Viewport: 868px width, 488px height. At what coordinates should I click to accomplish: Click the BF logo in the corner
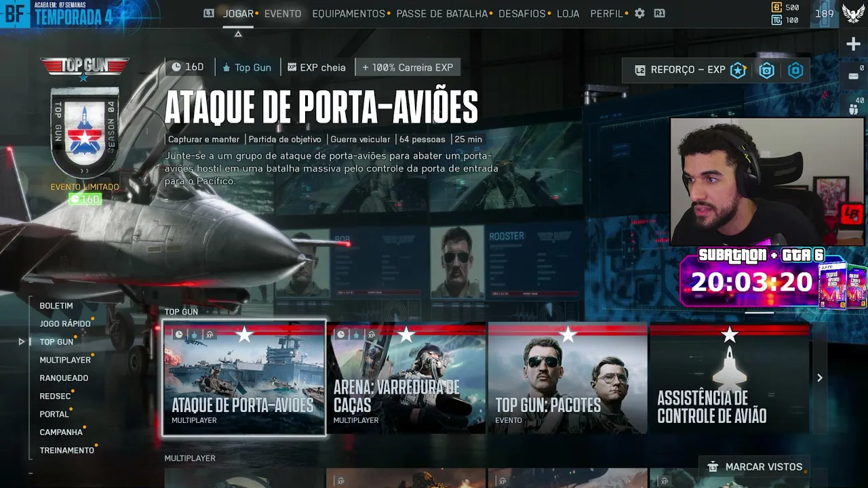15,14
